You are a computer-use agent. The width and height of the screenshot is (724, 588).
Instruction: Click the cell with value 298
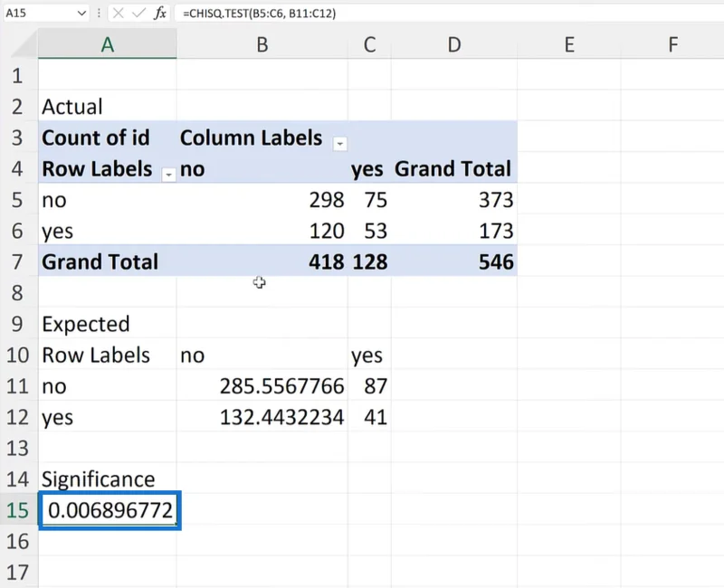coord(262,200)
